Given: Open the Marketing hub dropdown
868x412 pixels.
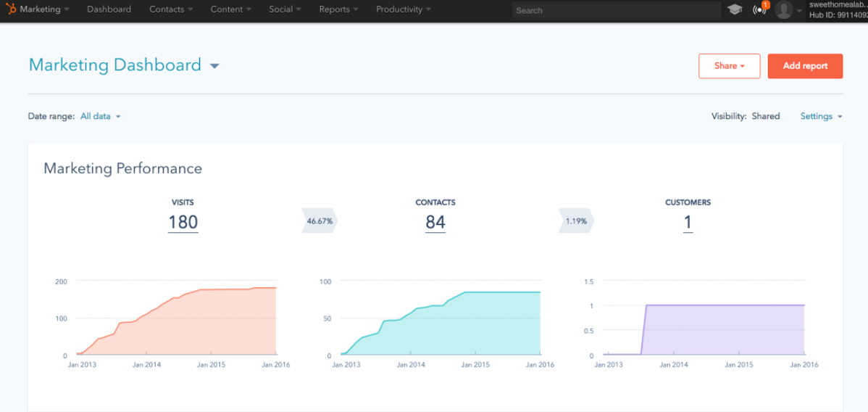Looking at the screenshot, I should coord(44,9).
